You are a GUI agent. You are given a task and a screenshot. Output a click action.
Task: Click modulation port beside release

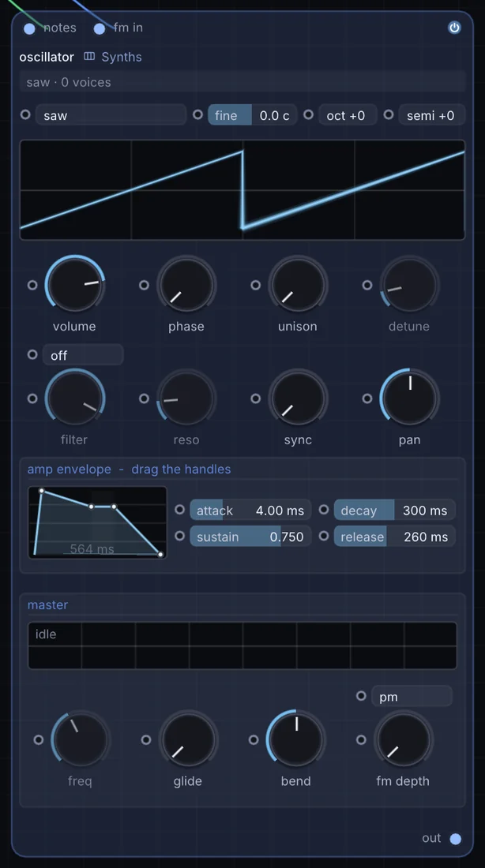pyautogui.click(x=324, y=536)
